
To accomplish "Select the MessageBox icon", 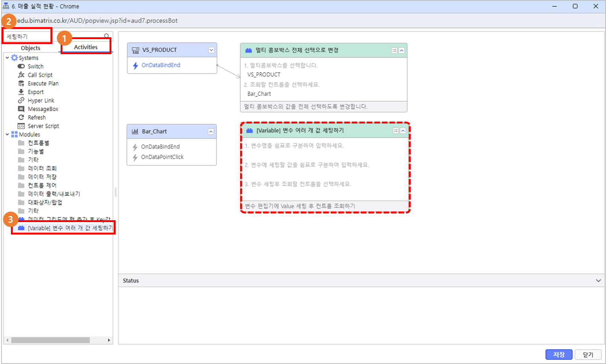I will coord(21,109).
